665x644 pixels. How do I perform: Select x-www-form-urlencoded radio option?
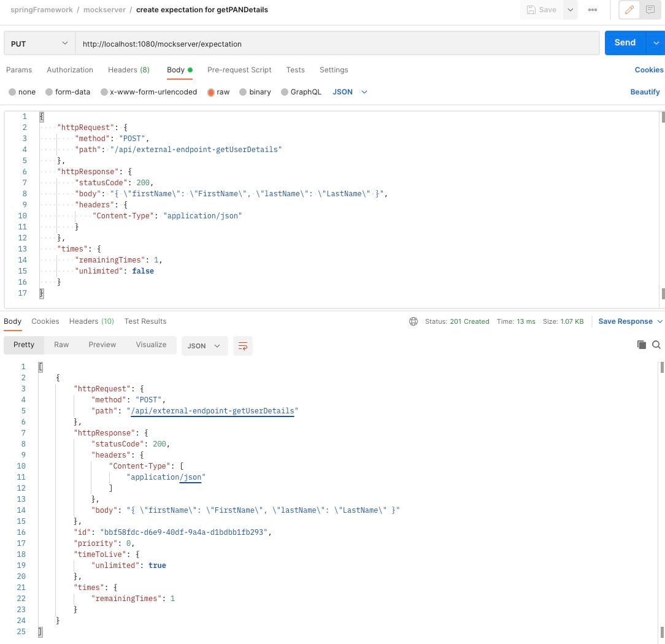click(149, 92)
